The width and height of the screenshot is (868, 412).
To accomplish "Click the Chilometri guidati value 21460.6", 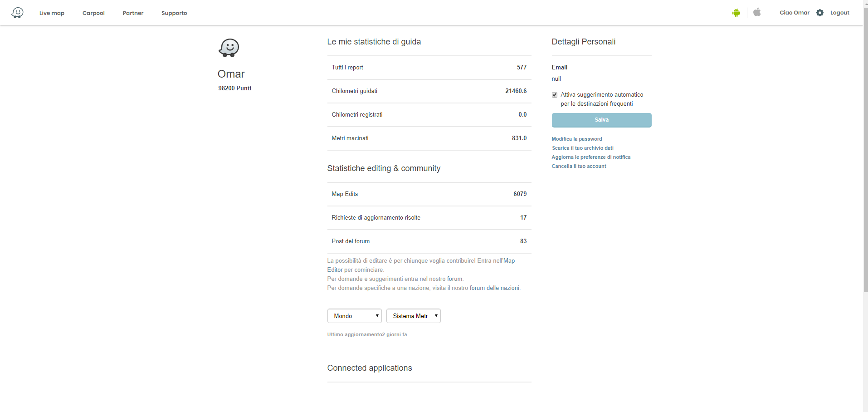I will (516, 91).
